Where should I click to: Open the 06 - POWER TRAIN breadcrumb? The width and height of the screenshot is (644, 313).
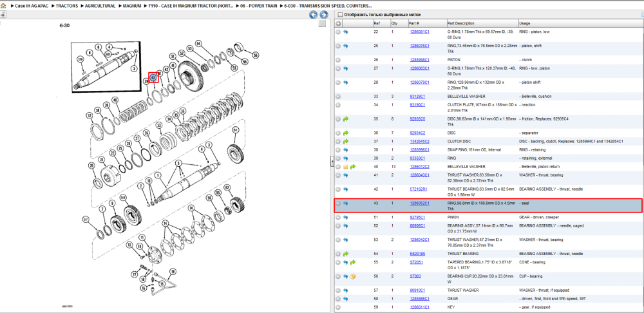coord(260,6)
